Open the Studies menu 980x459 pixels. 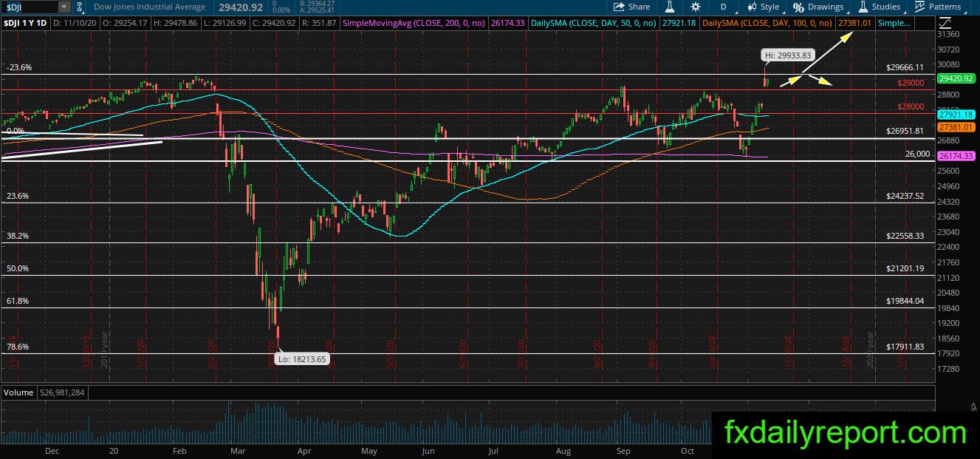coord(880,7)
